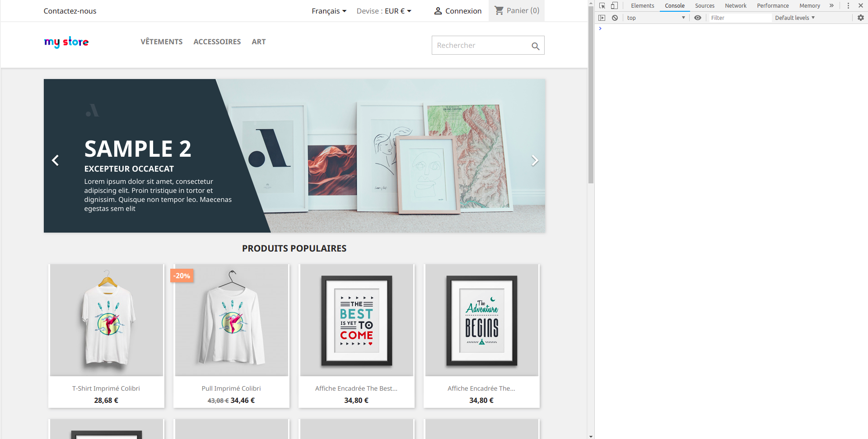Click the Adventure Begins poster image
The image size is (868, 439).
tap(482, 320)
